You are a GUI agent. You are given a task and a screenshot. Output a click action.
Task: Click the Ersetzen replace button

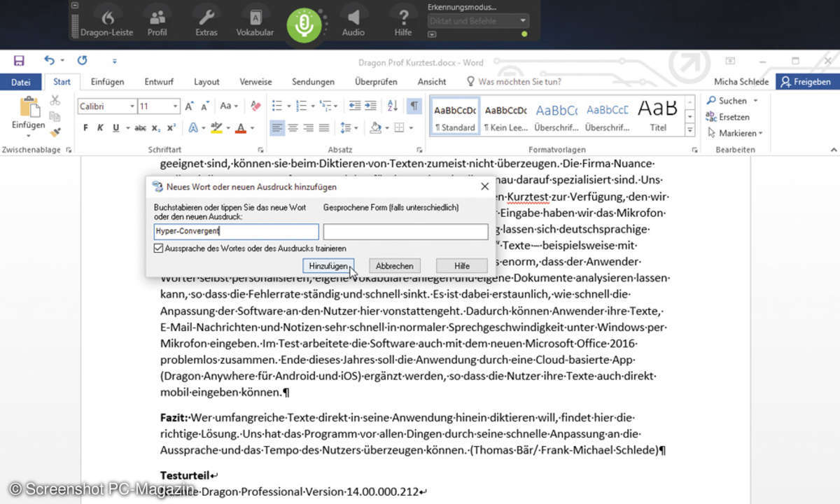coord(728,117)
